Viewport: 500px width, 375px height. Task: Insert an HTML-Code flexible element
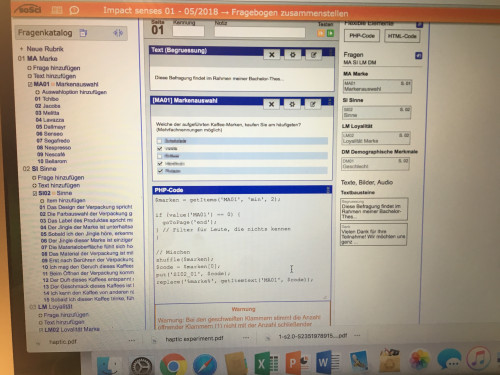[x=402, y=36]
